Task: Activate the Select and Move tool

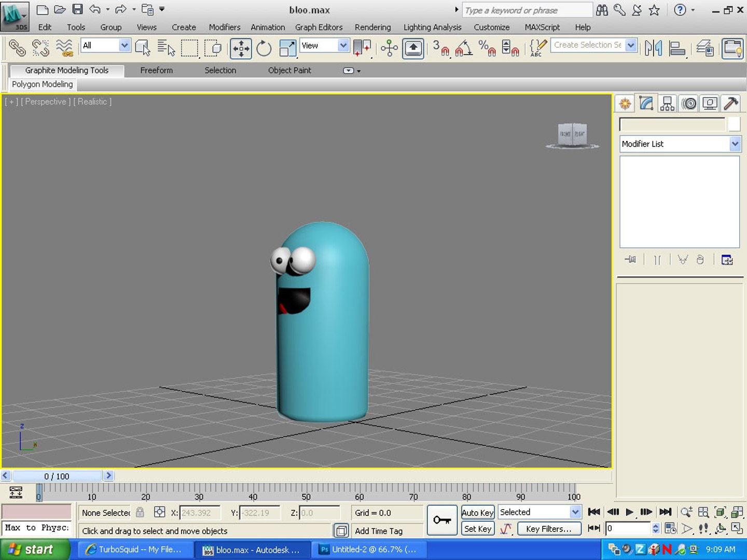Action: click(x=241, y=49)
